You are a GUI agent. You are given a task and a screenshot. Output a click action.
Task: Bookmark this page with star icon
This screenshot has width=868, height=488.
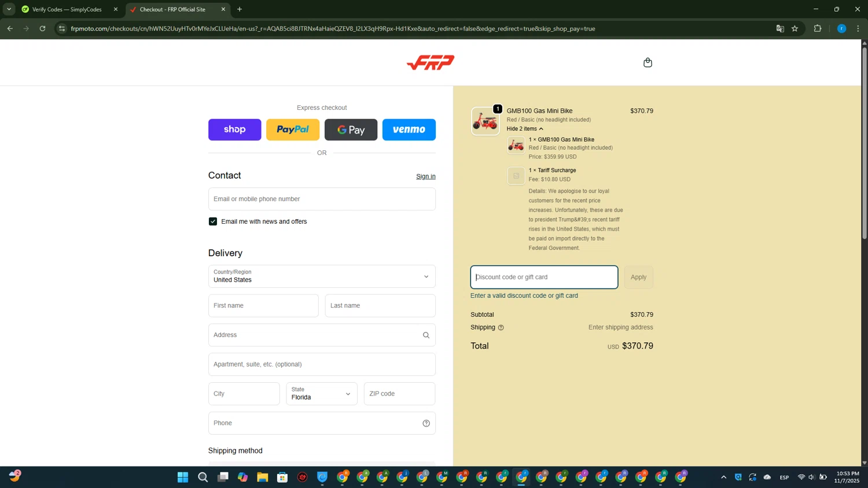(x=795, y=28)
